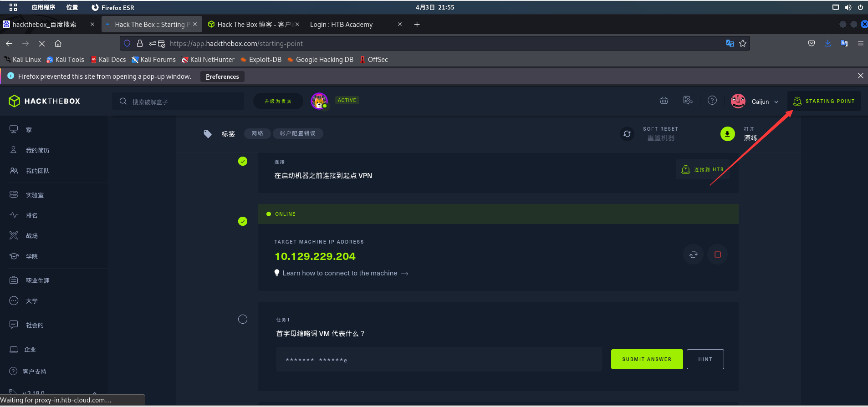Open the Kali Tools bookmark
The image size is (868, 407).
(x=65, y=60)
